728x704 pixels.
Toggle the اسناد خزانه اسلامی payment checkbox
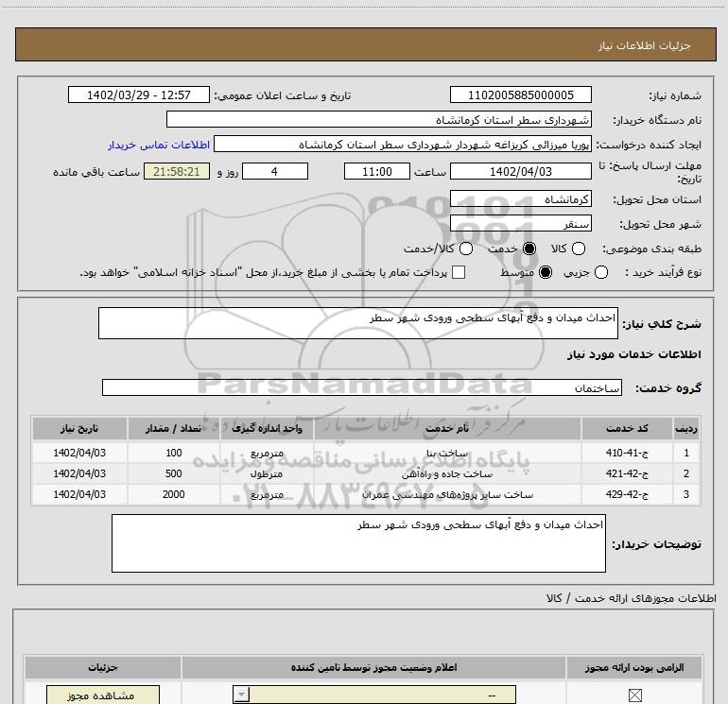point(459,272)
